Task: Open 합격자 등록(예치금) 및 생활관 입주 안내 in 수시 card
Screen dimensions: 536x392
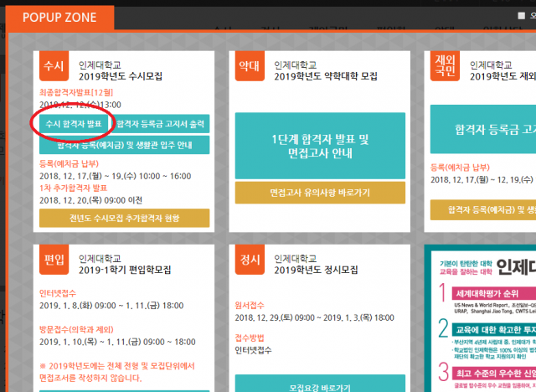Action: 125,145
